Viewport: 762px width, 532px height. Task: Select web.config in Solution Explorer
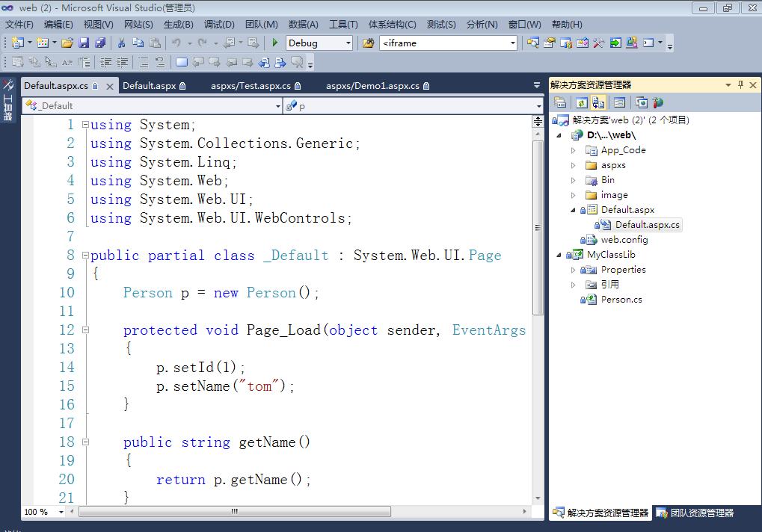click(x=624, y=240)
